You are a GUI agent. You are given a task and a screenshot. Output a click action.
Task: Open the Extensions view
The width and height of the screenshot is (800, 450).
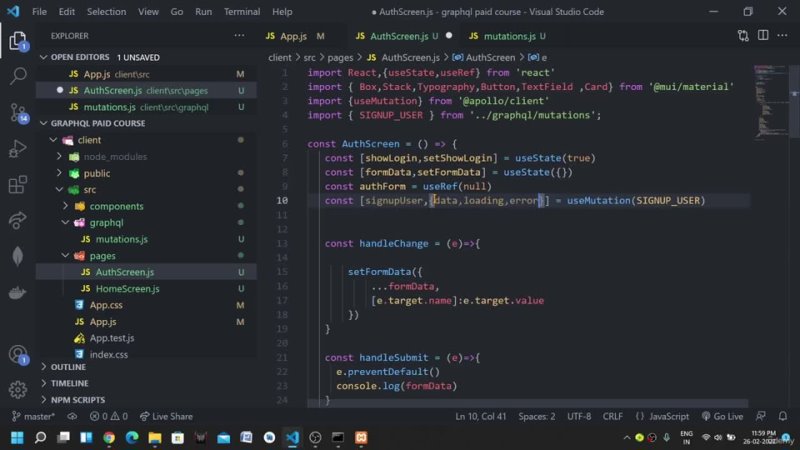(18, 185)
